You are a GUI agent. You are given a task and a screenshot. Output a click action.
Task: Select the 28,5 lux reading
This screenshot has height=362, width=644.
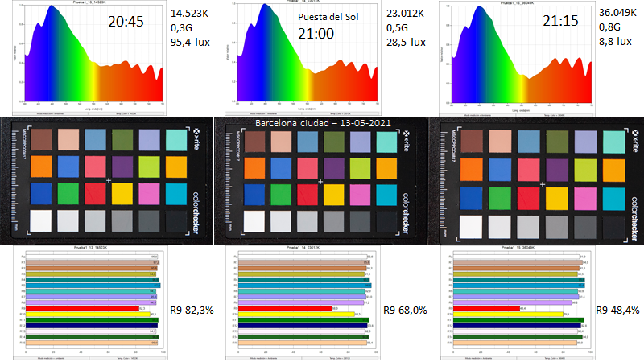pyautogui.click(x=406, y=43)
